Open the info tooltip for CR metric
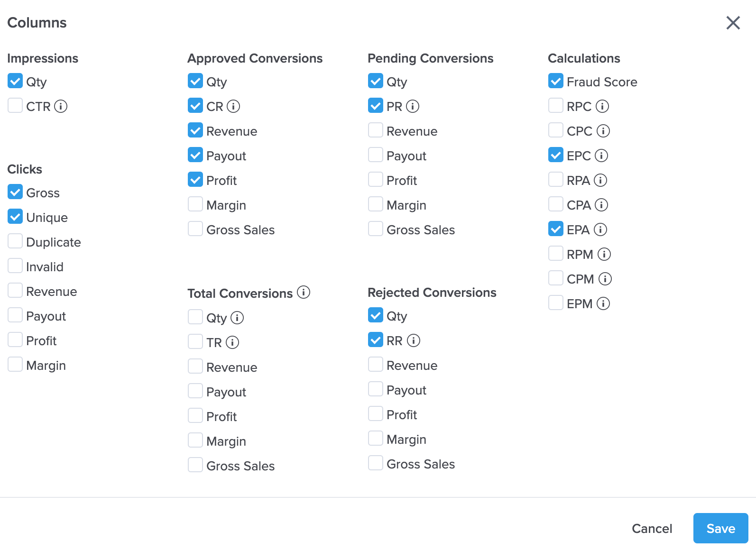 (x=233, y=106)
